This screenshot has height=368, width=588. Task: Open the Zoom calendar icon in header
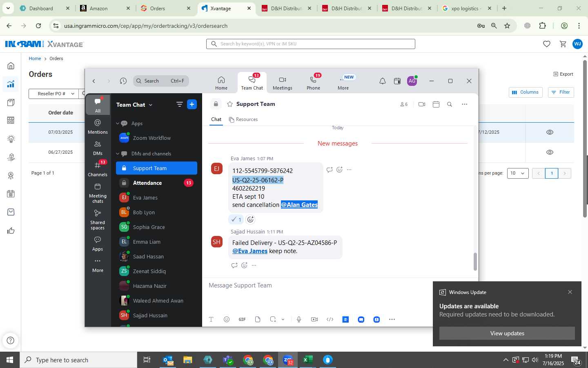(x=397, y=81)
